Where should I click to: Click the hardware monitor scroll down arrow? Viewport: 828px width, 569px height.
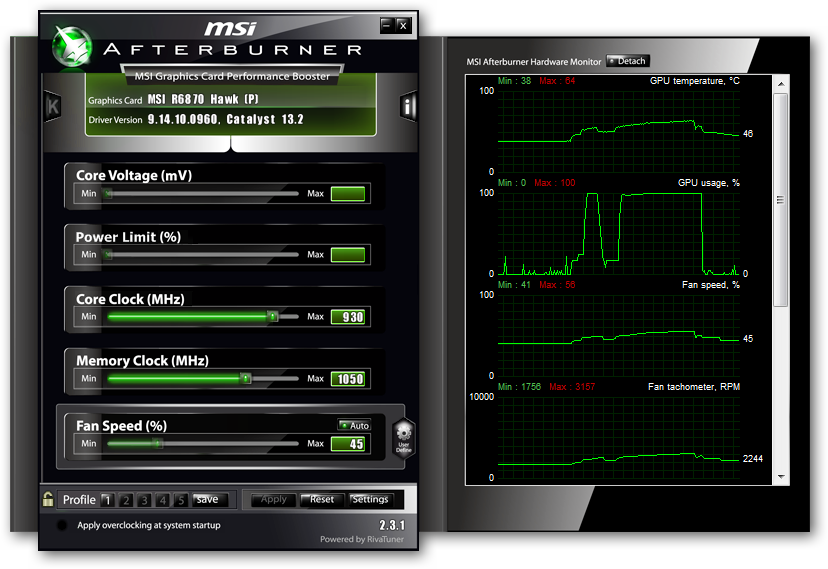[x=781, y=477]
